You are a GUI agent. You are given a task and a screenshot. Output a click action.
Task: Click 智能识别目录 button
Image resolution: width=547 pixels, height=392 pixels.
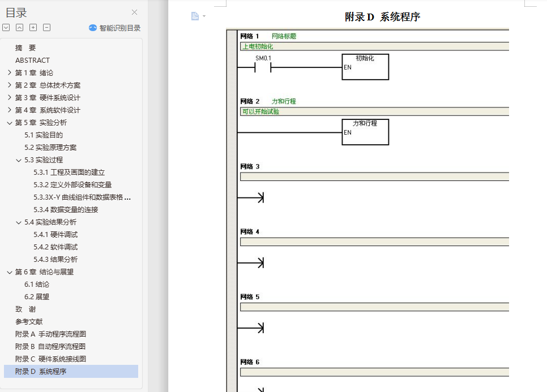tap(115, 28)
